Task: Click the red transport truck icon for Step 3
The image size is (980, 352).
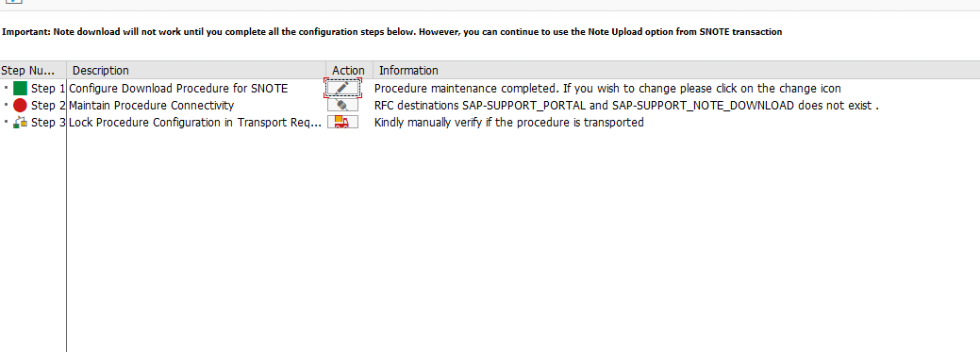Action: (x=343, y=122)
